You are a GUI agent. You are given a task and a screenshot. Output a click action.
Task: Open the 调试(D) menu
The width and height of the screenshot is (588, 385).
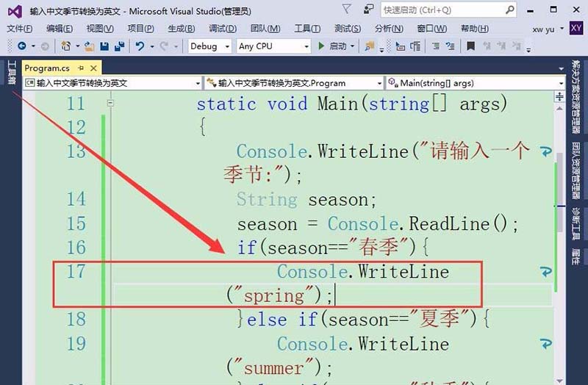point(223,29)
